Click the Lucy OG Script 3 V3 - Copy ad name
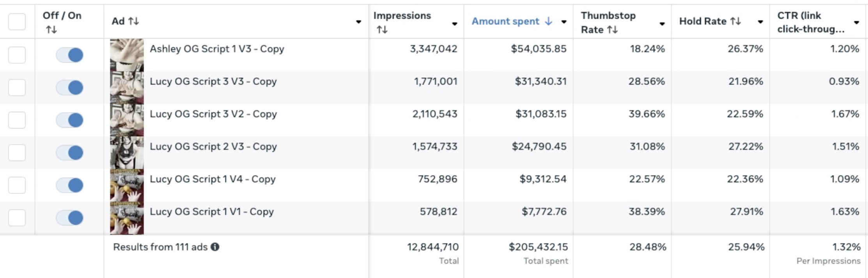 point(213,81)
